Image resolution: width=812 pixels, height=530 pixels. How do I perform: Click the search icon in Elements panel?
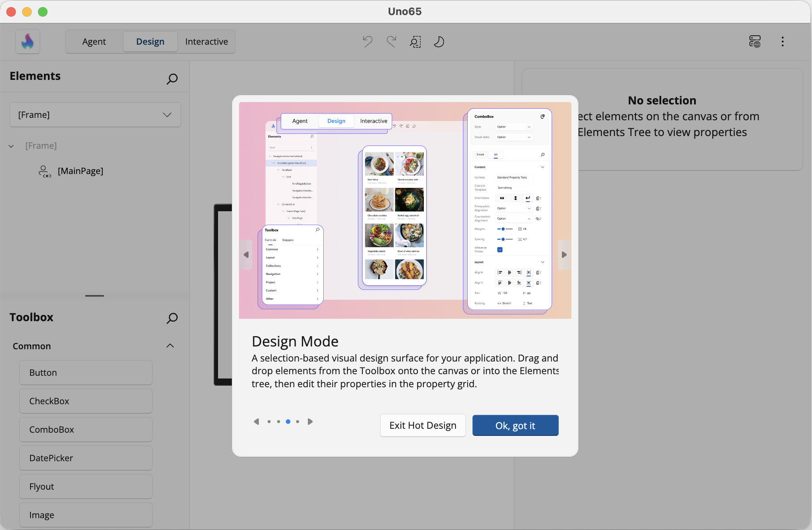(x=172, y=79)
